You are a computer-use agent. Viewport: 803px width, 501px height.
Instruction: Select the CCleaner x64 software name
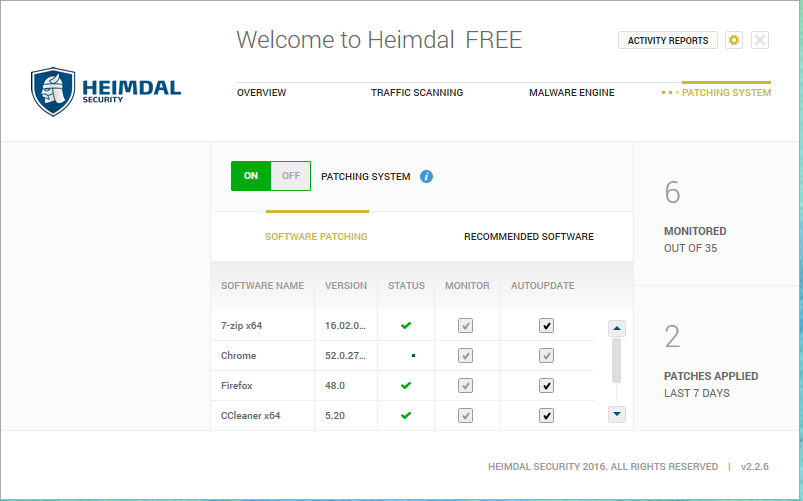250,415
